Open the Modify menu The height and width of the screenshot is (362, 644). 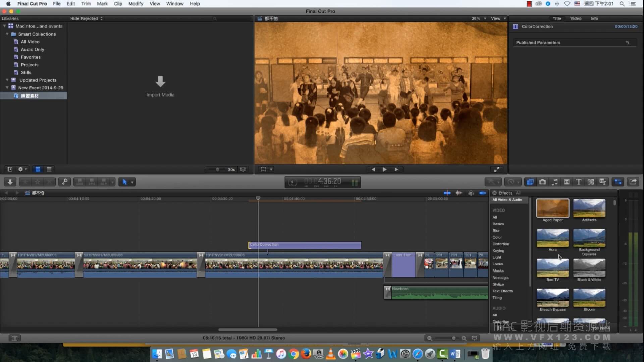point(136,4)
